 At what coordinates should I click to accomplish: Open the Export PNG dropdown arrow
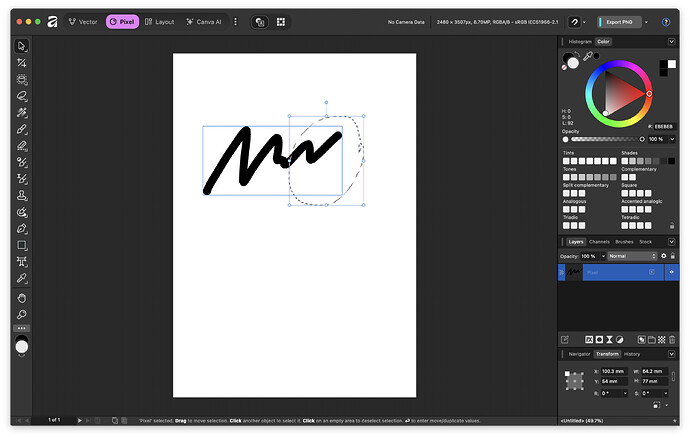(x=646, y=22)
